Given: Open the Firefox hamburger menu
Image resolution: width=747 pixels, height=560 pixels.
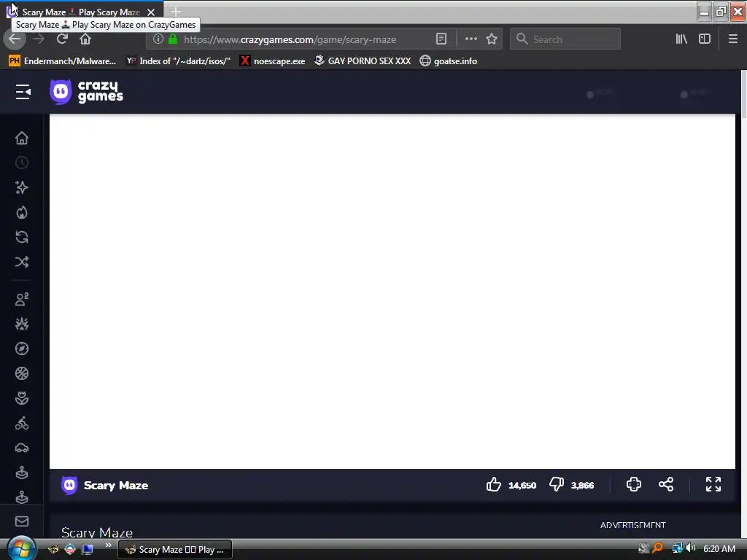Looking at the screenshot, I should [733, 39].
